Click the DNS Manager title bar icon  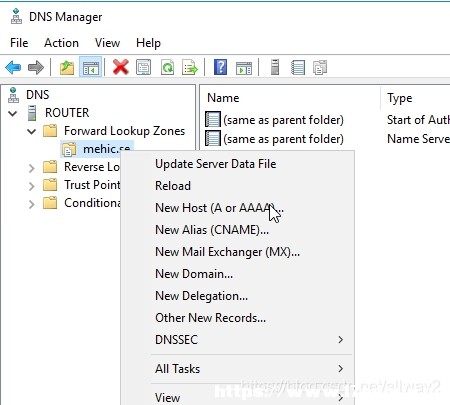[16, 16]
